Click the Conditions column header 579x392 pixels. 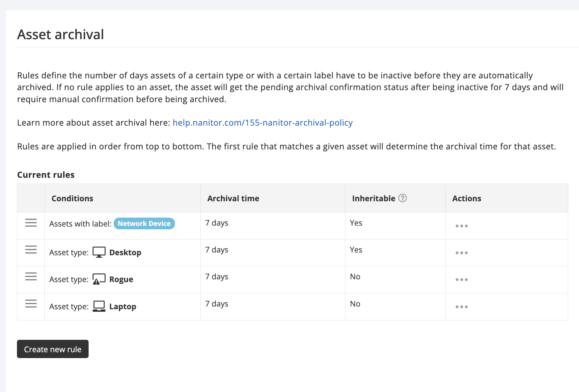click(72, 198)
